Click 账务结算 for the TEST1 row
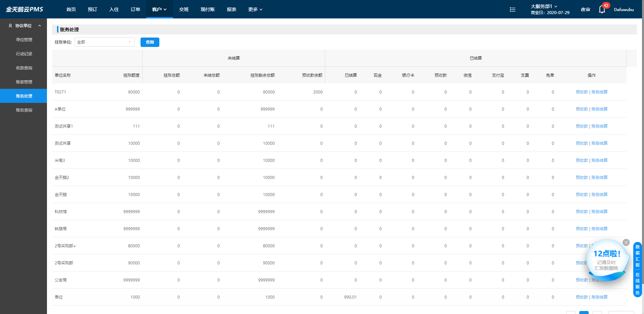 coord(599,92)
